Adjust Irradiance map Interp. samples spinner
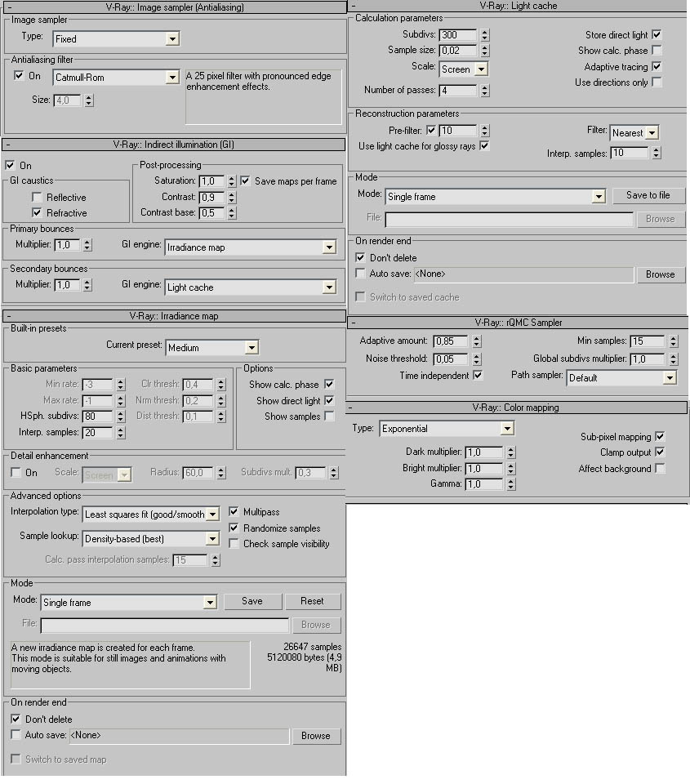The image size is (690, 784). coord(121,433)
